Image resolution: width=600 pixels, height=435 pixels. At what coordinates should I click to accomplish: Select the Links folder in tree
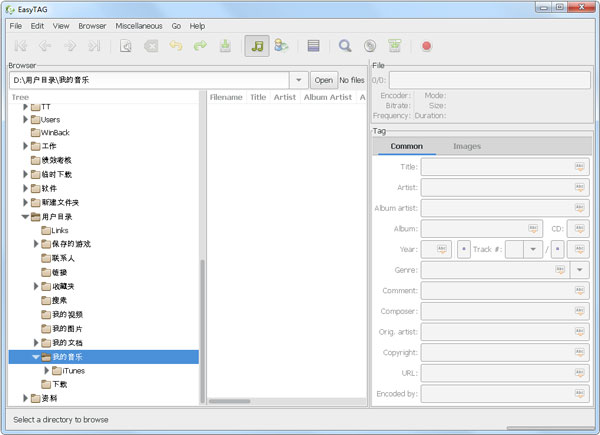[x=55, y=230]
